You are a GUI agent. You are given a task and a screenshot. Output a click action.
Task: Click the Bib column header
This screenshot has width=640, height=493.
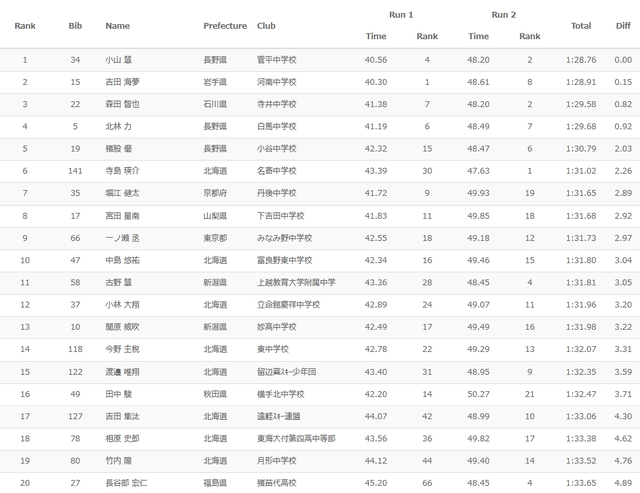pyautogui.click(x=75, y=26)
